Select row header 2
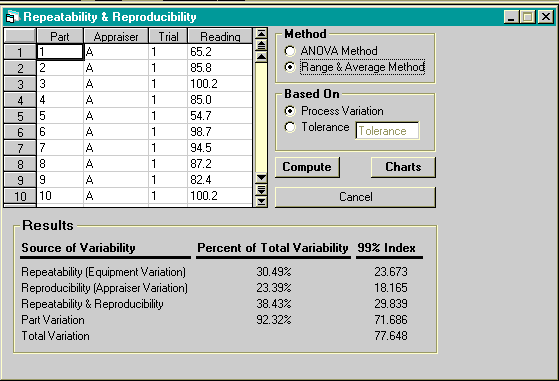The height and width of the screenshot is (381, 559). [x=20, y=68]
